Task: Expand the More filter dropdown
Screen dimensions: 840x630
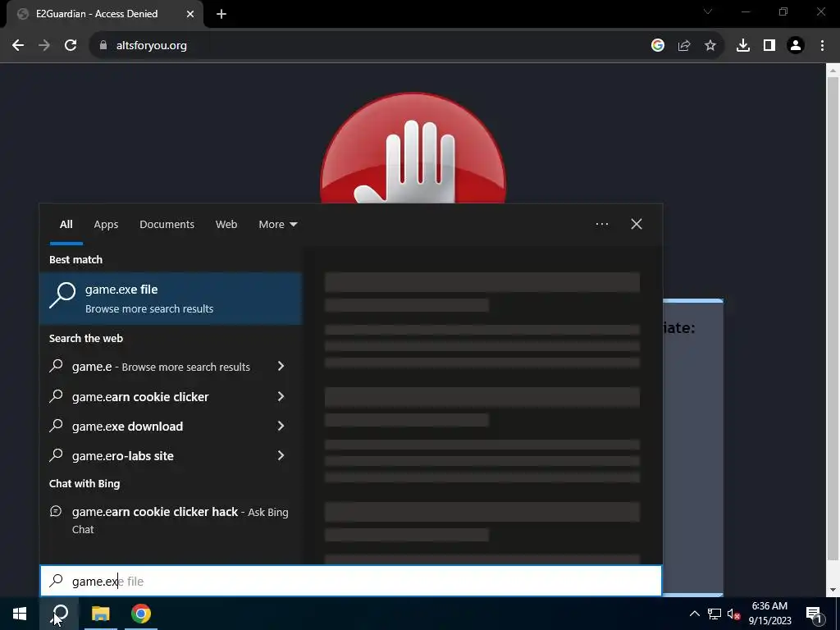Action: click(277, 225)
